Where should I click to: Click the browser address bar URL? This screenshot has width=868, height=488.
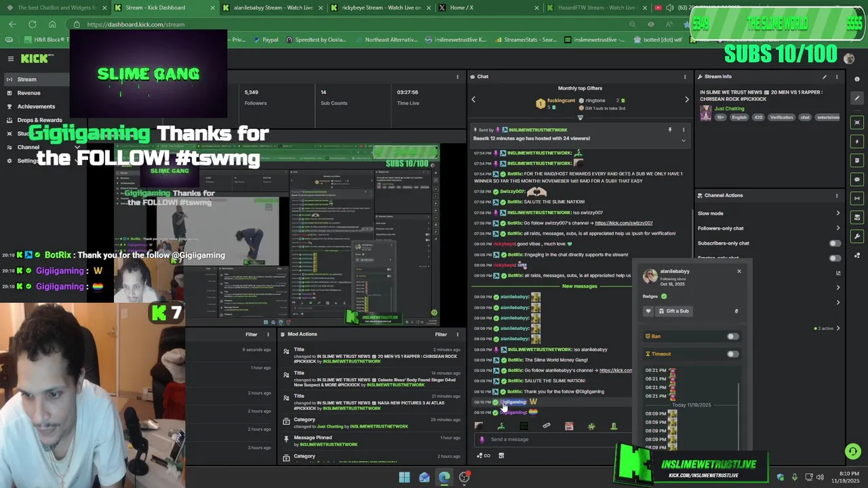(136, 24)
